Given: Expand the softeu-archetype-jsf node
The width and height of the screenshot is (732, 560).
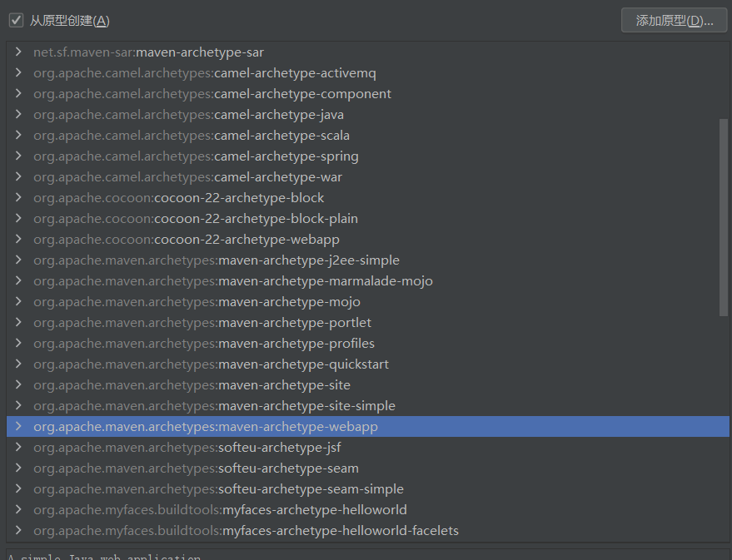Looking at the screenshot, I should click(18, 447).
